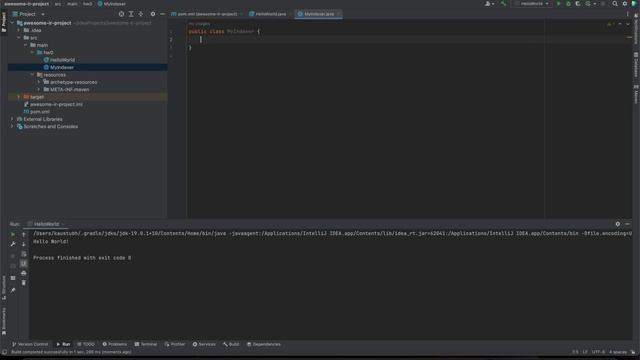
Task: Collapse the src folder
Action: click(19, 38)
